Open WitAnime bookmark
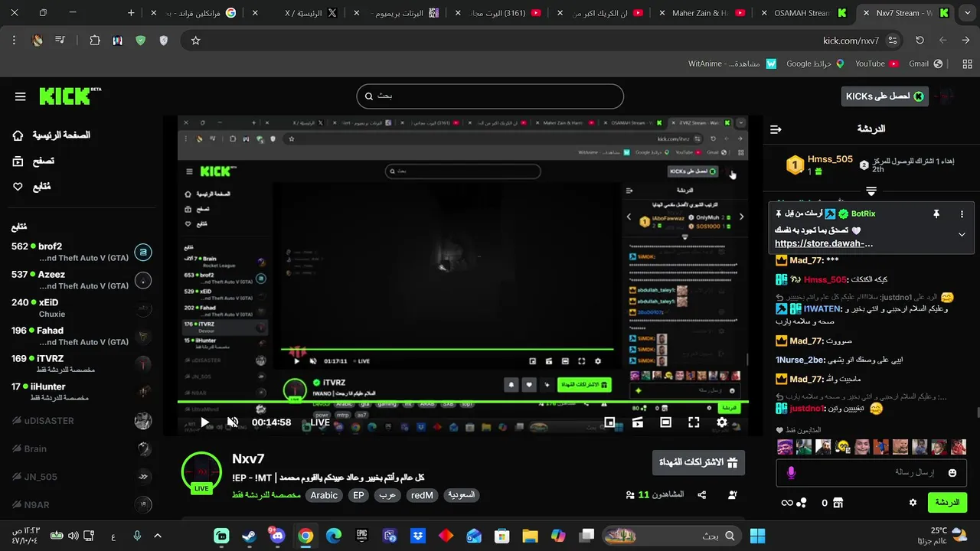Viewport: 980px width, 551px height. tap(732, 64)
